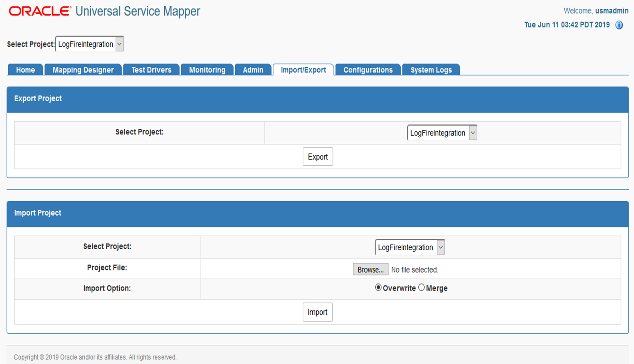Viewport: 634px width, 364px height.
Task: Click the Import Project panel header
Action: (x=318, y=214)
